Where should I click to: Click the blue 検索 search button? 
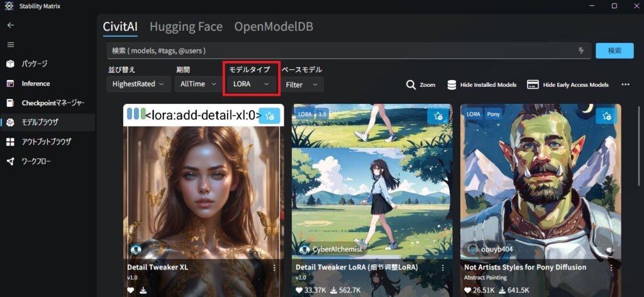(614, 51)
